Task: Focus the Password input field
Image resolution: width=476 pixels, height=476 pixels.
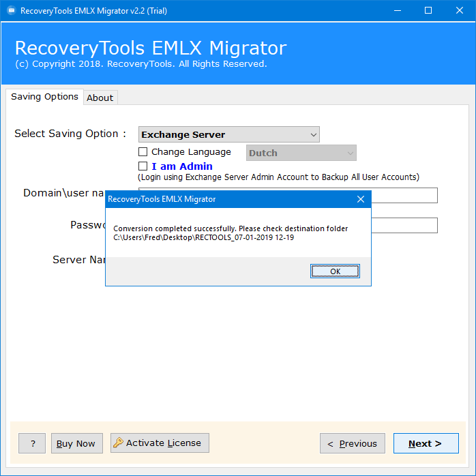Action: (x=404, y=225)
